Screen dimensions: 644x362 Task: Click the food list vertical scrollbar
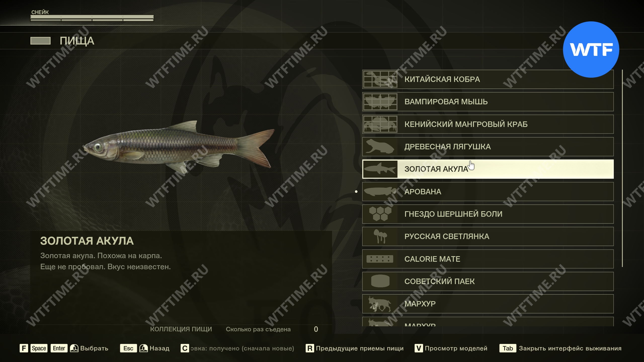[622, 168]
